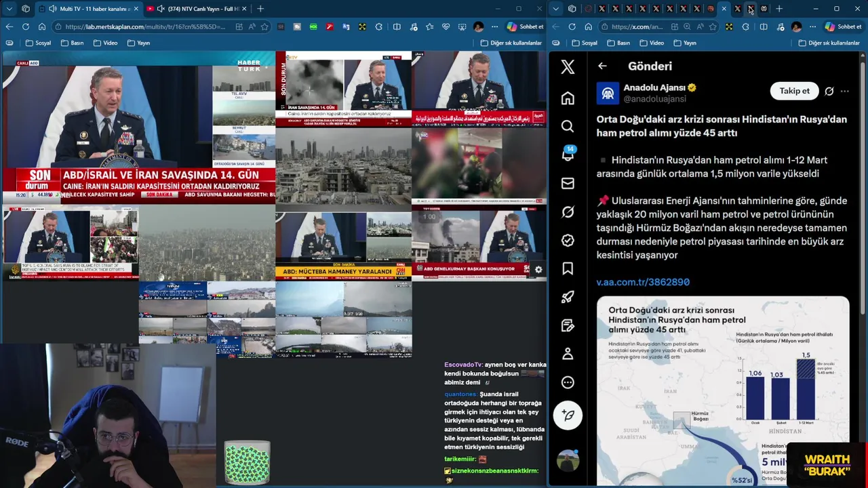Open Basın bookmarks folder in Multi TV window
This screenshot has width=868, height=488.
point(72,43)
